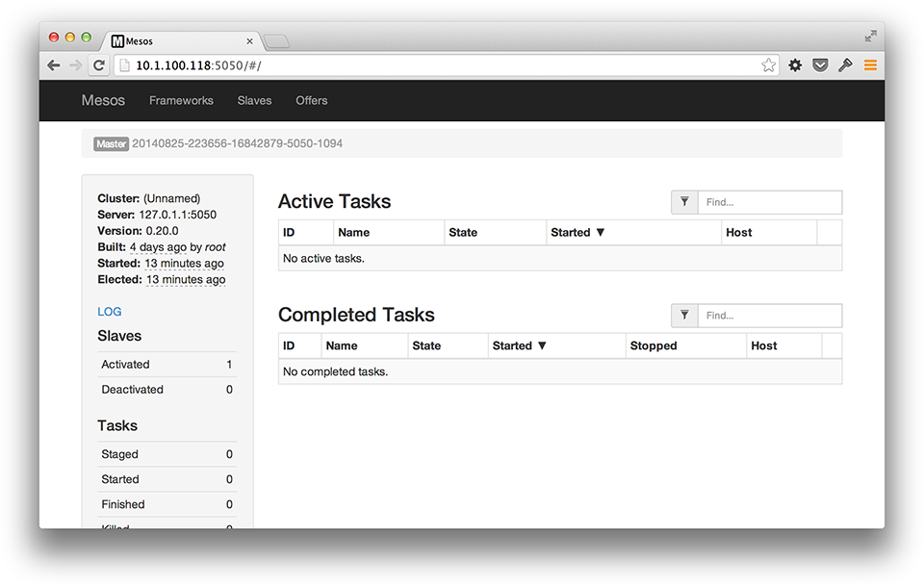
Task: Open a new browser tab
Action: [x=276, y=41]
